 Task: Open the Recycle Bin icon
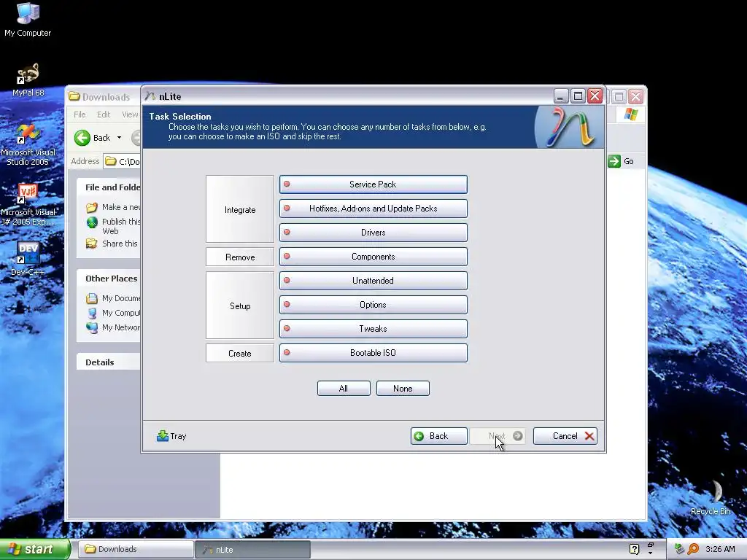(711, 497)
